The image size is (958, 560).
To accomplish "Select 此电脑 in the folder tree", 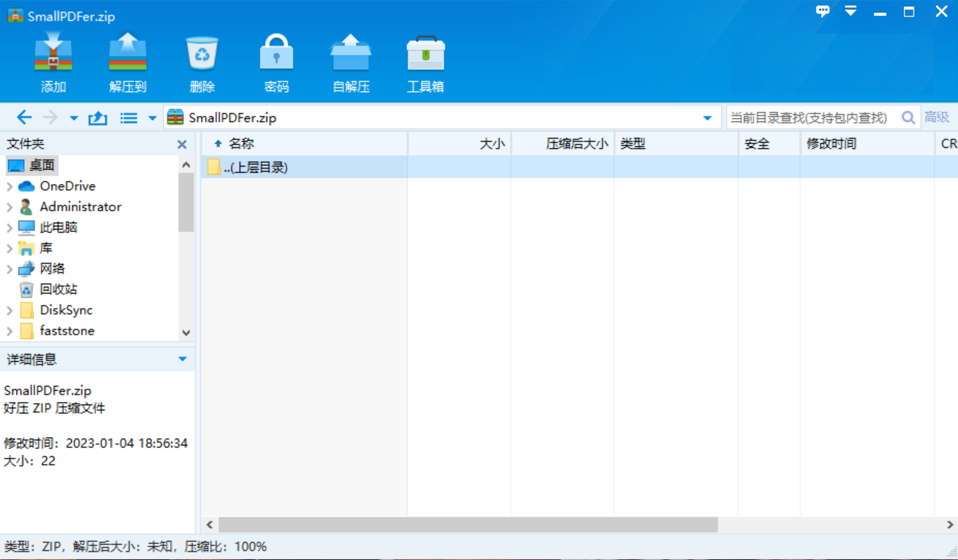I will tap(59, 227).
